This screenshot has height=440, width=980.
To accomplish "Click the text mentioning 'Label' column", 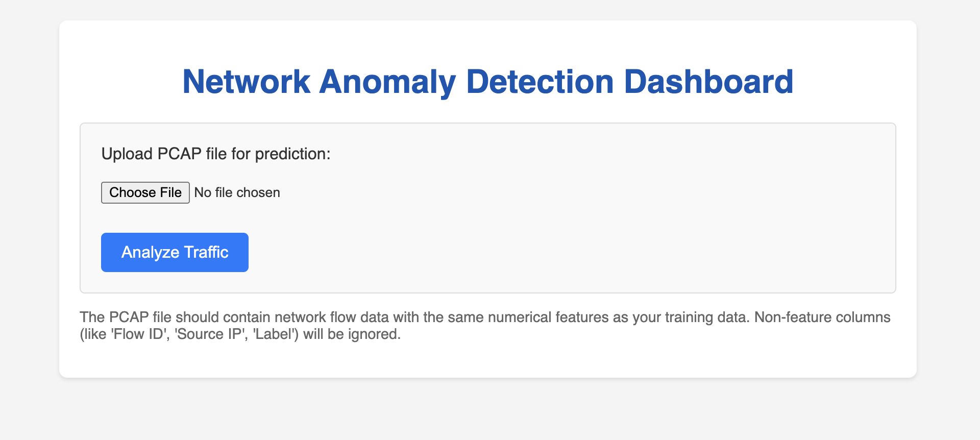I will tap(274, 334).
